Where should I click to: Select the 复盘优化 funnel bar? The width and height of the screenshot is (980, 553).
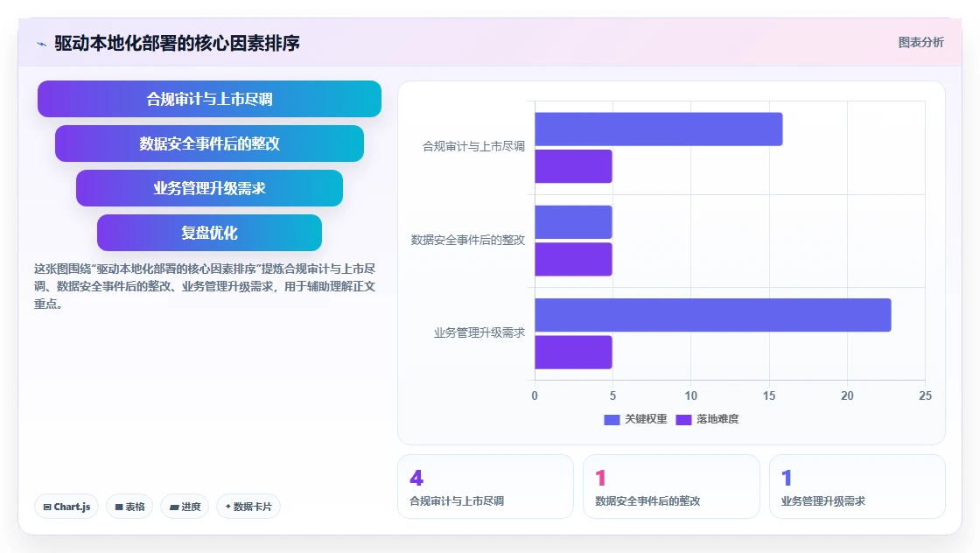point(209,233)
